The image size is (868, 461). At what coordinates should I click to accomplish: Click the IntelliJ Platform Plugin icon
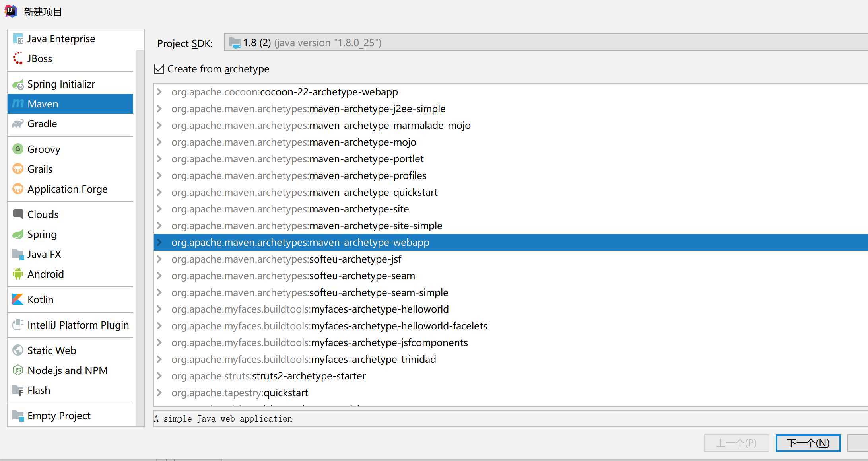[x=18, y=325]
